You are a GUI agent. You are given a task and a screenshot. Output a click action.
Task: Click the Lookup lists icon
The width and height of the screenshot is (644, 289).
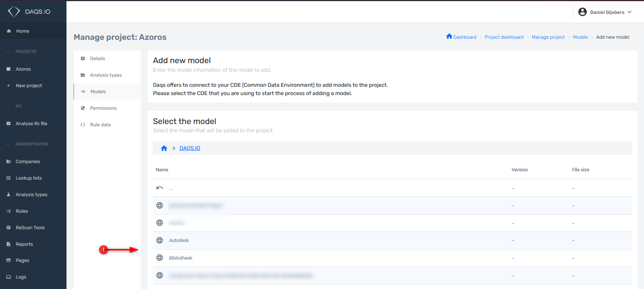(x=9, y=178)
